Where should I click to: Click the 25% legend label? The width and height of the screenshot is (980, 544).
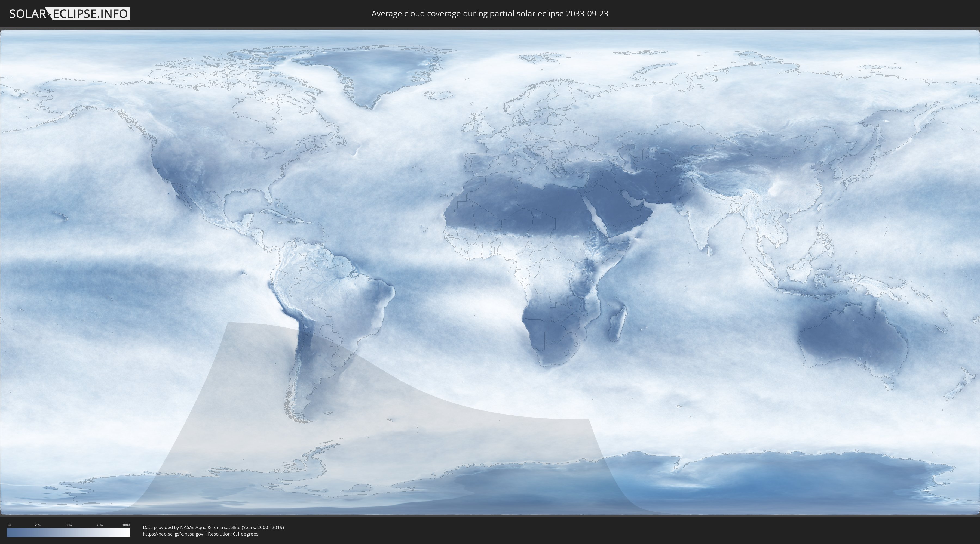[x=38, y=525]
